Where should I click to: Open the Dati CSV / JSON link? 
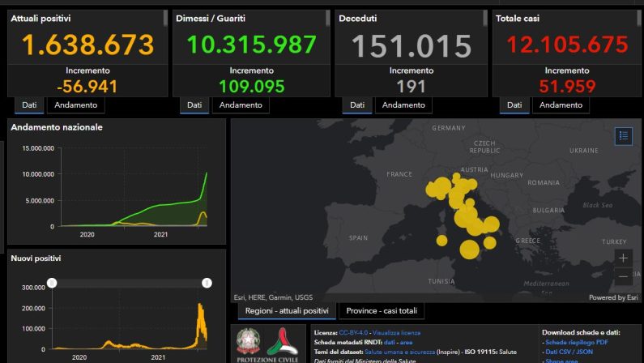pos(569,352)
